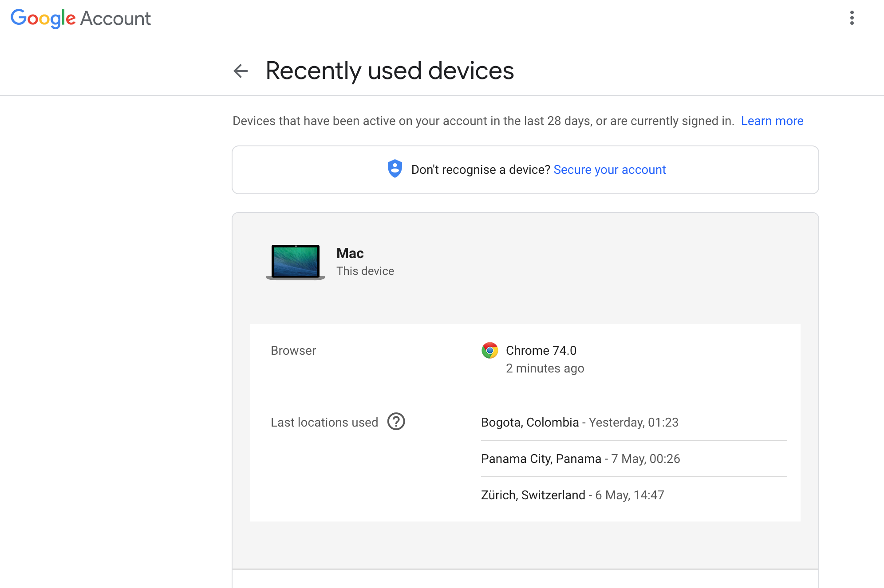Click the back arrow next to Recently used devices
This screenshot has width=884, height=588.
(x=241, y=71)
